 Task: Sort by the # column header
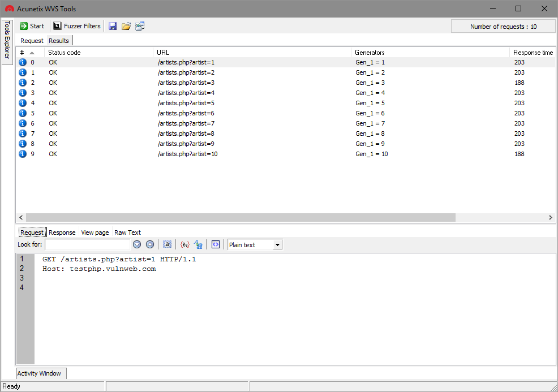click(x=30, y=52)
